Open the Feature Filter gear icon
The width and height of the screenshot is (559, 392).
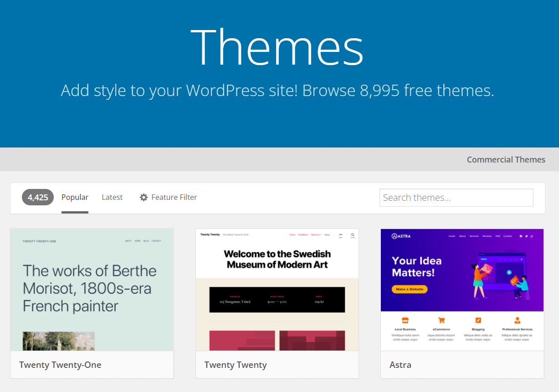pyautogui.click(x=144, y=197)
